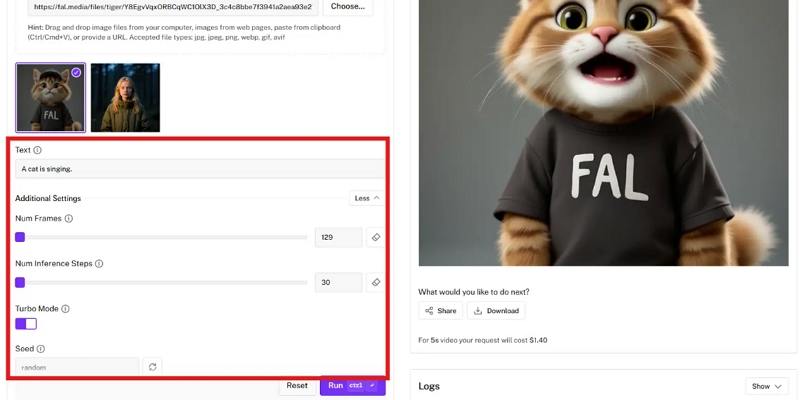Select the woman in forest example thumbnail
The image size is (800, 400).
click(126, 97)
